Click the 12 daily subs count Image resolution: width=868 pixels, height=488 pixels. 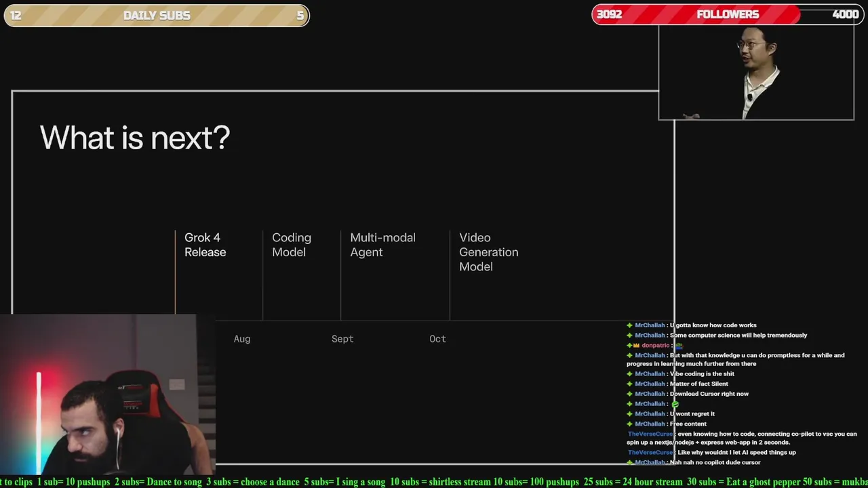tap(16, 16)
